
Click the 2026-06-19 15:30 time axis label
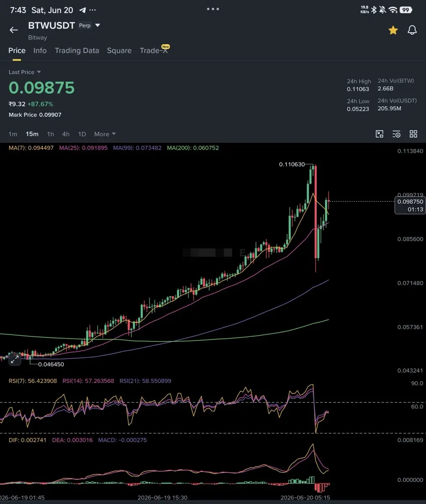tap(163, 497)
